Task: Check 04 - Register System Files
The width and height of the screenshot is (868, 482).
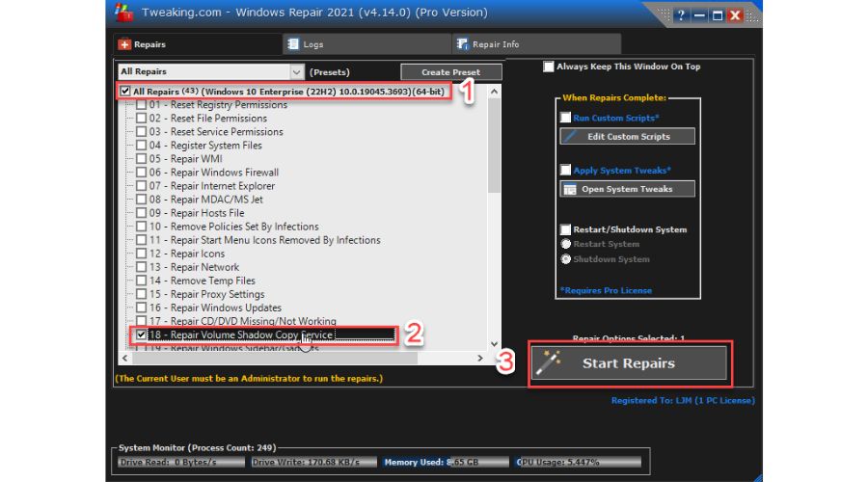Action: pos(142,146)
